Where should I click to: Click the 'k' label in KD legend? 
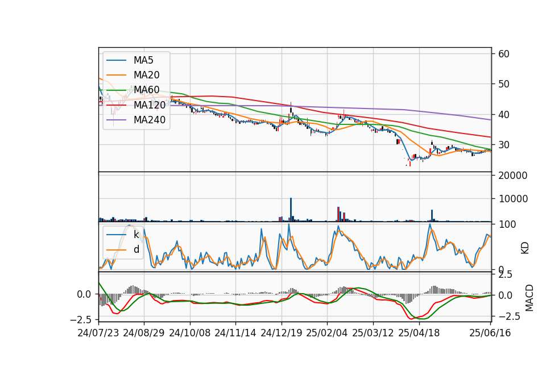click(136, 235)
